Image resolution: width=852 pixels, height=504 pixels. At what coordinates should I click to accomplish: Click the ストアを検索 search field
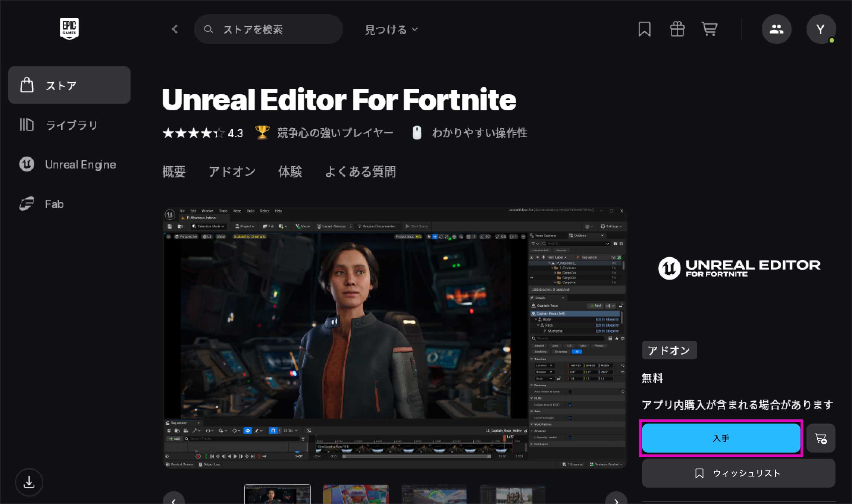tap(269, 29)
